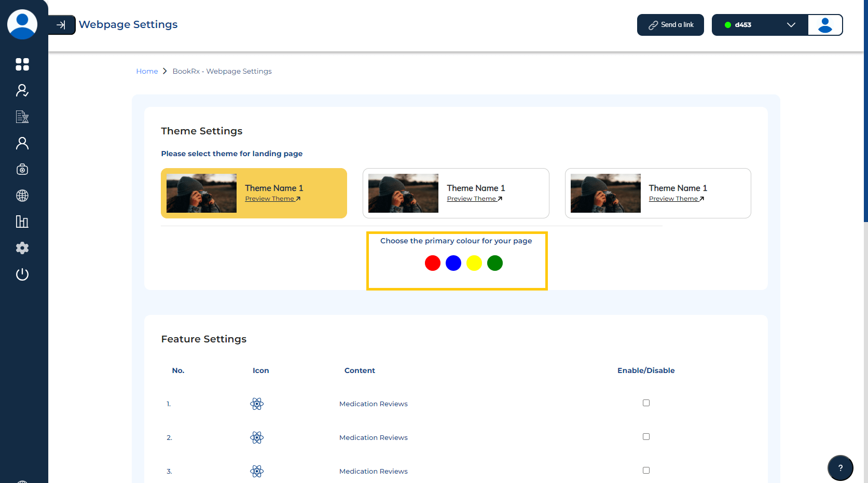Open the profile avatar menu at top right
The height and width of the screenshot is (483, 868).
[x=825, y=25]
